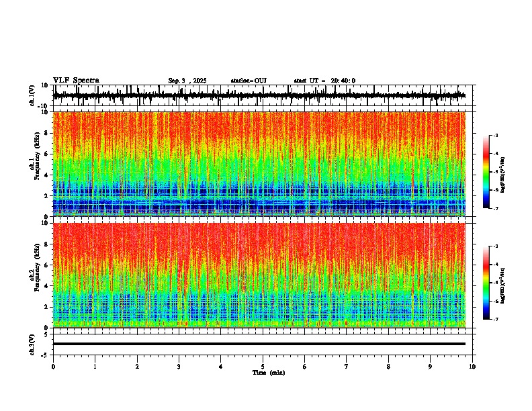Click the "station=OUJ" header label
This screenshot has width=532, height=411.
point(249,81)
